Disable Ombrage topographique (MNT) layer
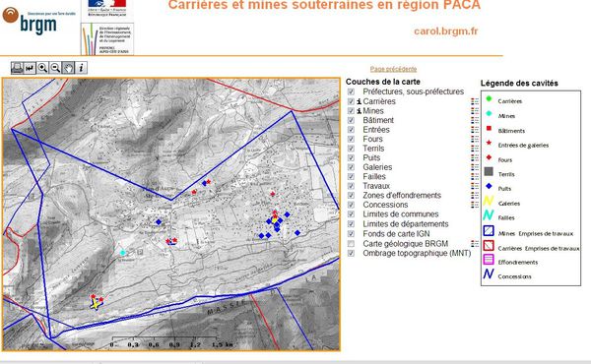 pos(351,254)
